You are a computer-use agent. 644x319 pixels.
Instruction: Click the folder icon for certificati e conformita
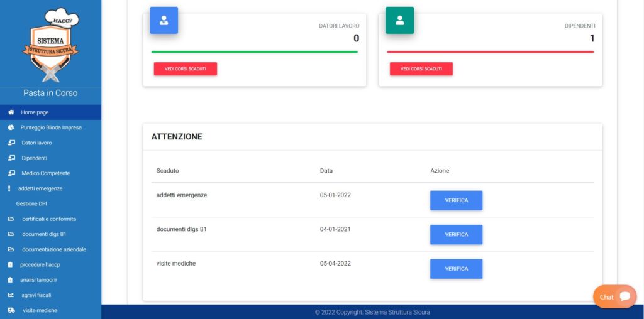tap(11, 219)
